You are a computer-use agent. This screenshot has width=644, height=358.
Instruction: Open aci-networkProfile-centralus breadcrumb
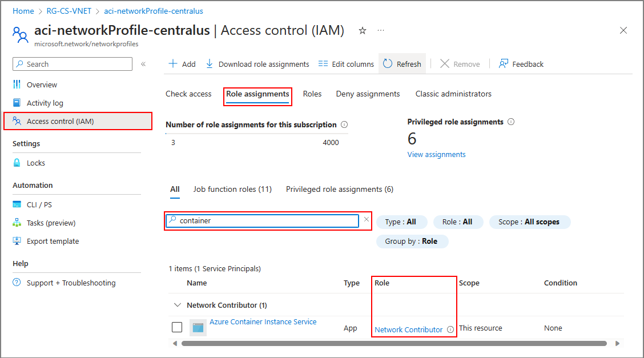click(154, 11)
